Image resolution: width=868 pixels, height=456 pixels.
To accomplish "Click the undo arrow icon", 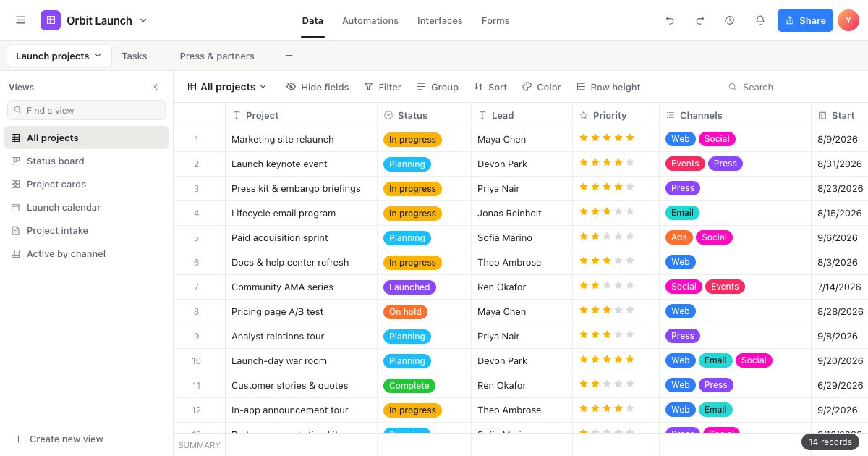I will click(670, 20).
